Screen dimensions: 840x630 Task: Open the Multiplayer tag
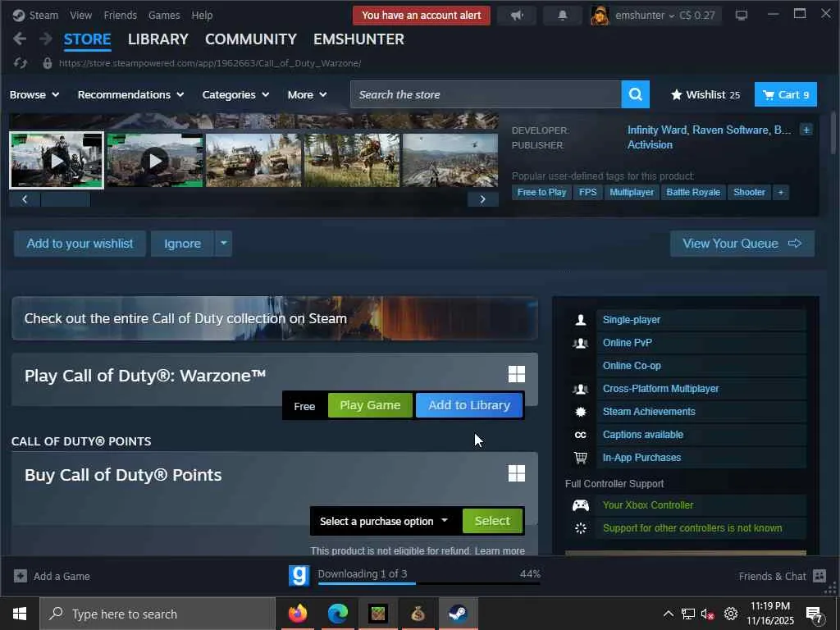pyautogui.click(x=632, y=192)
